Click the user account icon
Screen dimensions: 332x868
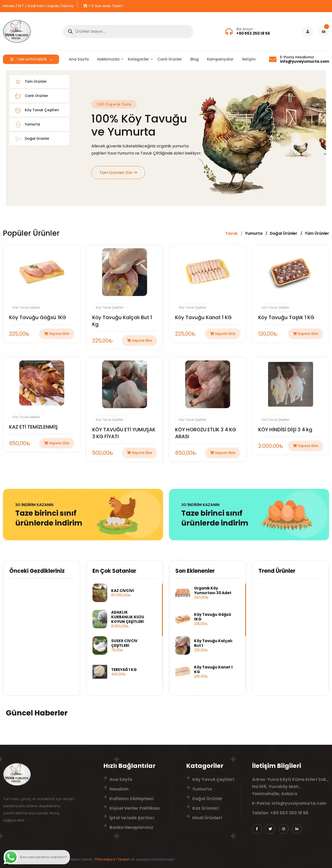(x=307, y=31)
